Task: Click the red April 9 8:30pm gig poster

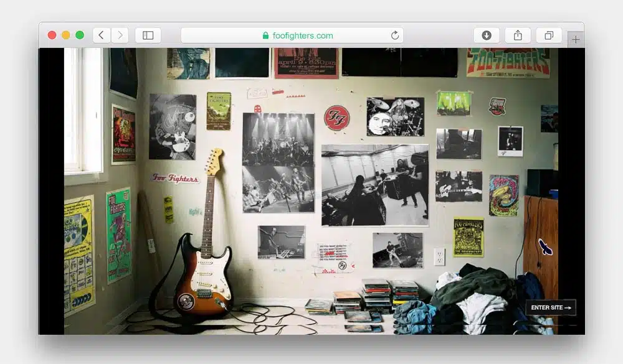Action: (307, 63)
